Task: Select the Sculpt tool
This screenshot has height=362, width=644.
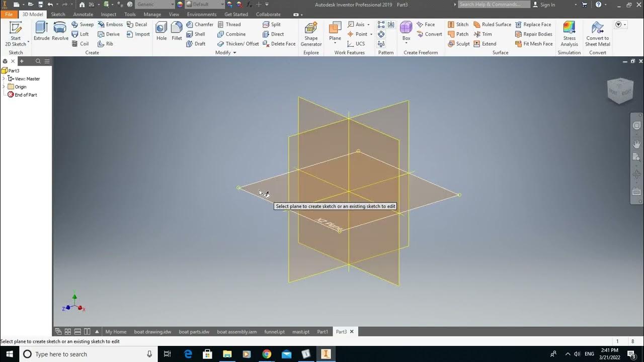Action: tap(458, 44)
